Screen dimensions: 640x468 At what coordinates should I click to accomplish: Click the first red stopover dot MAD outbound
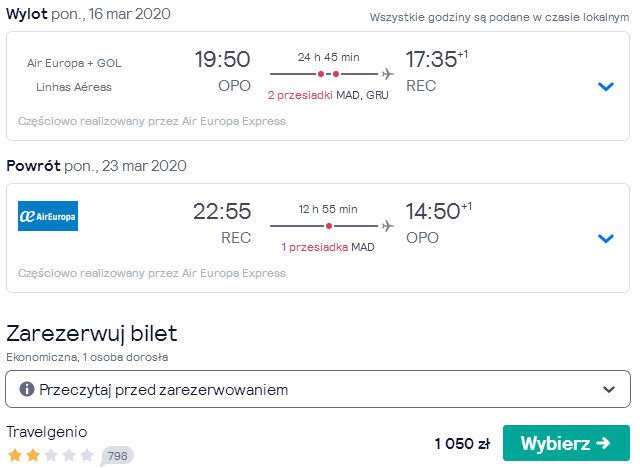click(321, 74)
